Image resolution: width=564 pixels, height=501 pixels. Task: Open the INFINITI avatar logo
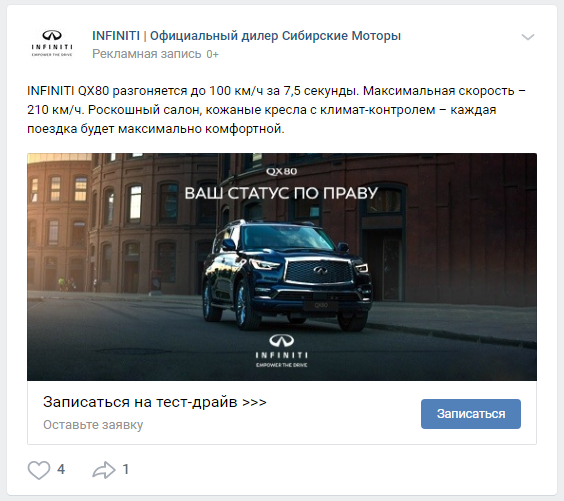click(x=52, y=44)
